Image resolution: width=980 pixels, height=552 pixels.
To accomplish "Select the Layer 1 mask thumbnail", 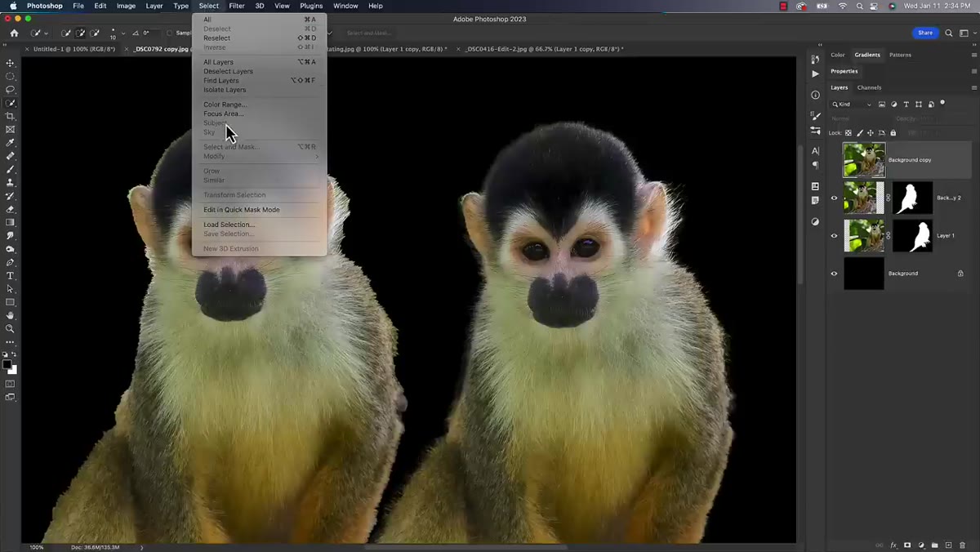I will pos(912,236).
